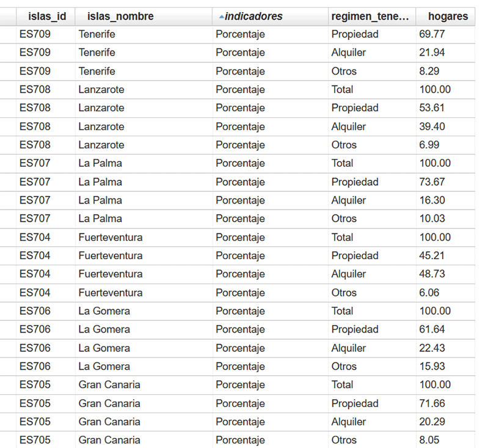Viewport: 488px width, 448px height.
Task: Select the cell with value 69.77
Action: click(432, 34)
